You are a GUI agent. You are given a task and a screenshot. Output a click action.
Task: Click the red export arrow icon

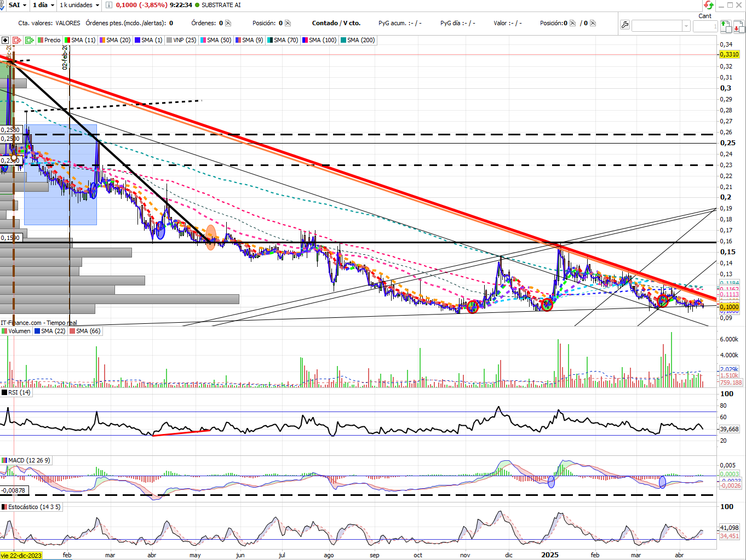click(x=16, y=40)
